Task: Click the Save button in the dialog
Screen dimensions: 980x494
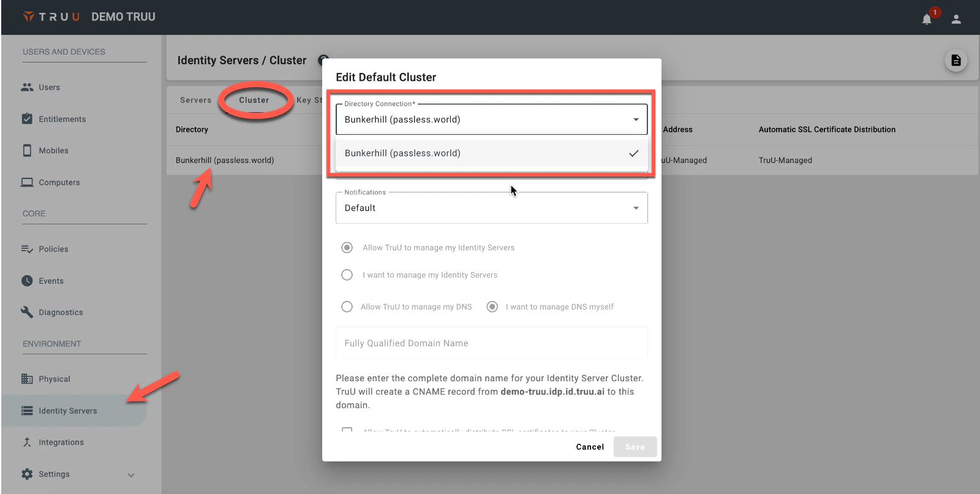Action: point(635,447)
